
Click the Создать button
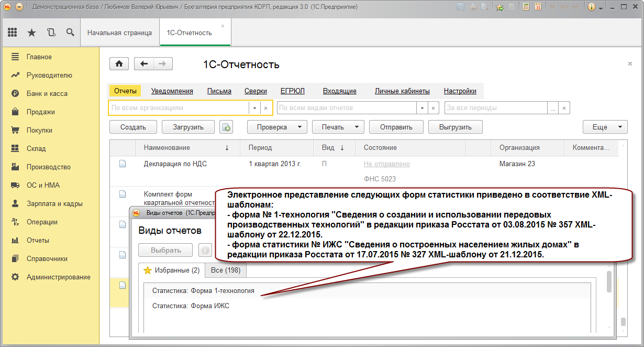pyautogui.click(x=133, y=127)
